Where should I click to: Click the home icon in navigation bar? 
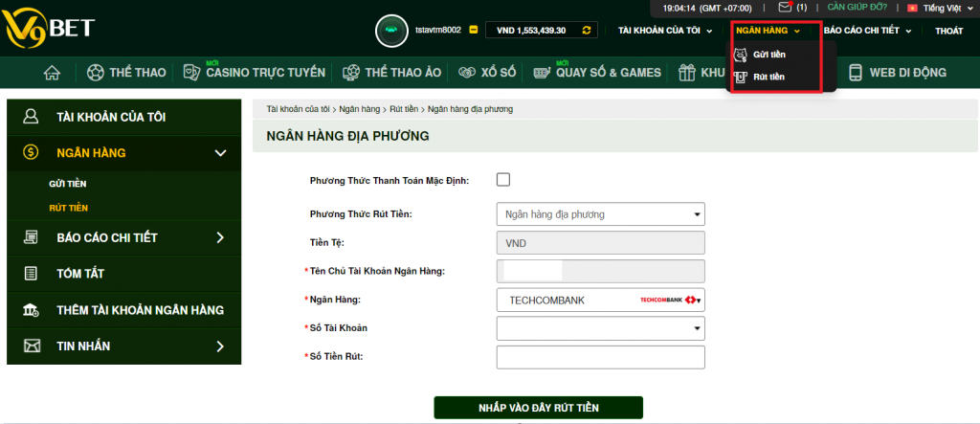click(53, 73)
